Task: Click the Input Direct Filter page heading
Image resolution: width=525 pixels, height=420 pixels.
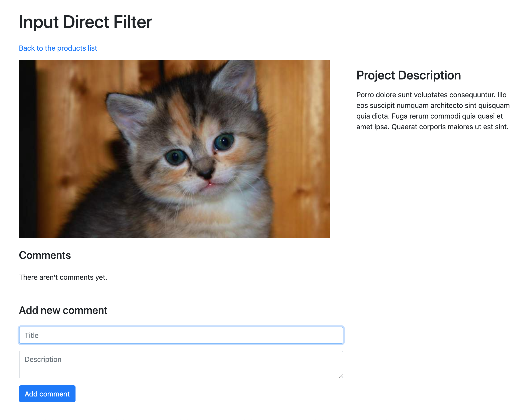Action: 86,22
